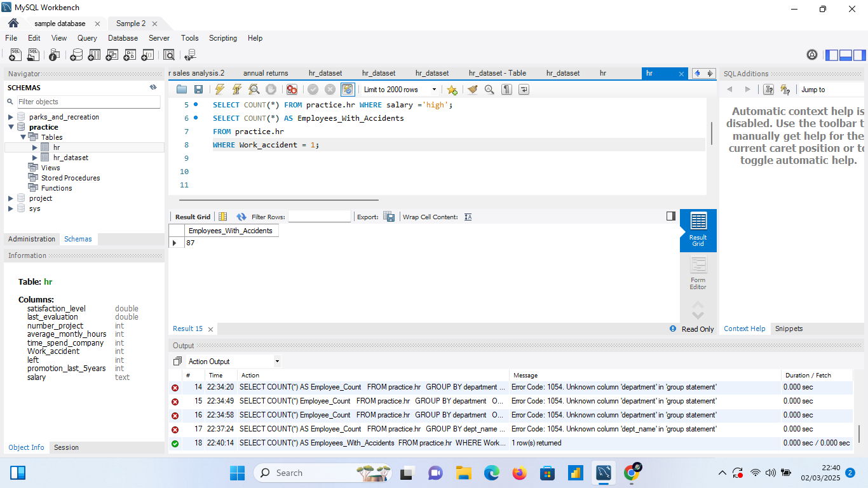
Task: Execute statement under cursor icon
Action: (x=237, y=90)
